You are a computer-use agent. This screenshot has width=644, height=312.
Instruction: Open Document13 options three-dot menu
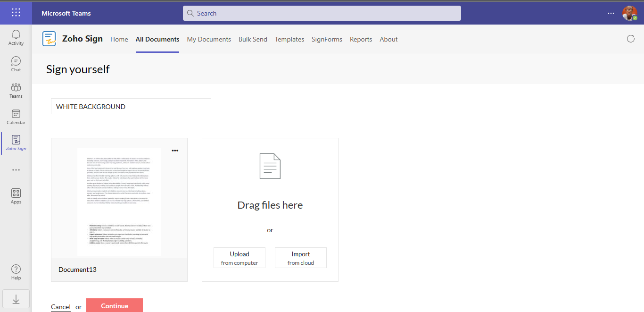[175, 151]
